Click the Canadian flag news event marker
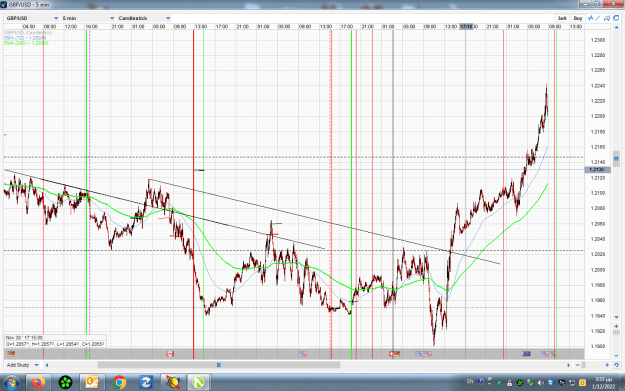 [170, 354]
